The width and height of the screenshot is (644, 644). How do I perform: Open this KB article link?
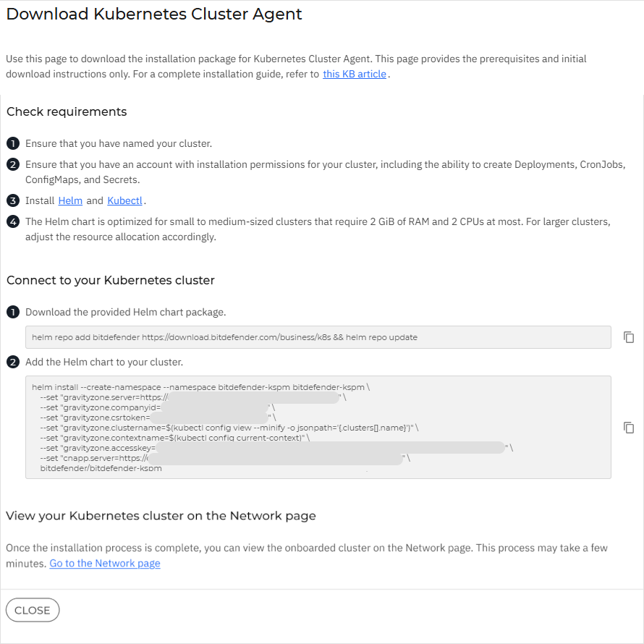click(x=354, y=74)
